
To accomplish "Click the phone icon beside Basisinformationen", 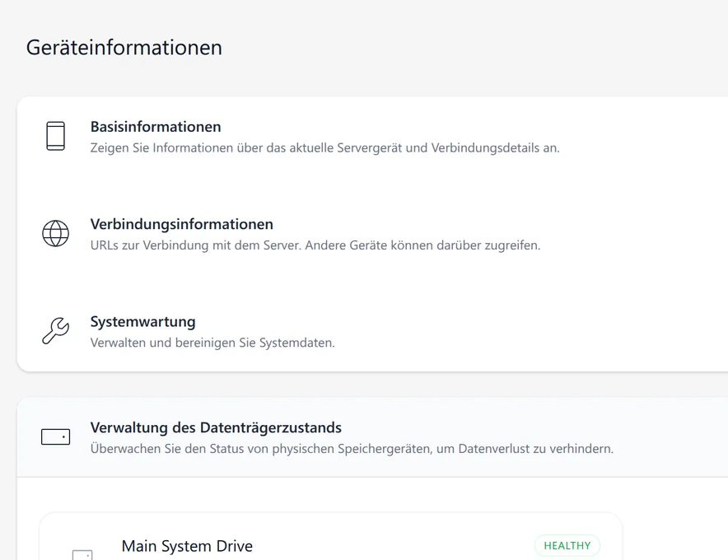I will 56,136.
